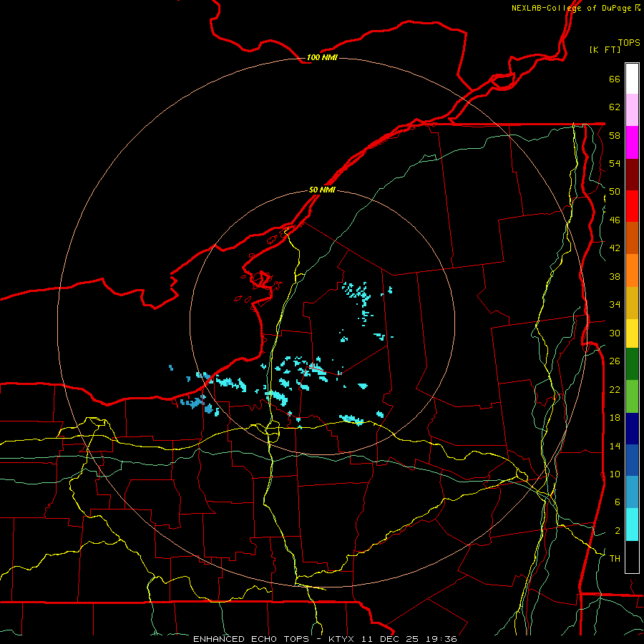
Task: Choose the gold legend swatch
Action: coord(632,303)
